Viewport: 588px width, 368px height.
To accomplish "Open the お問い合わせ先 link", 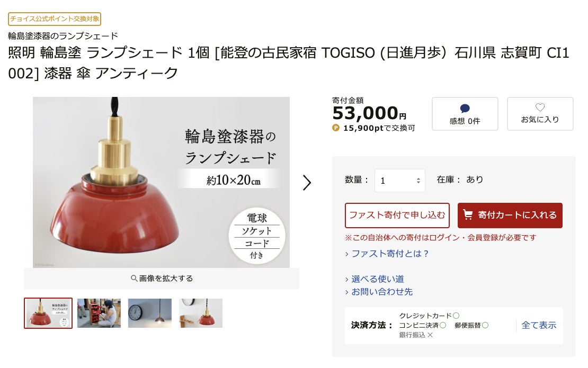I will pos(382,292).
